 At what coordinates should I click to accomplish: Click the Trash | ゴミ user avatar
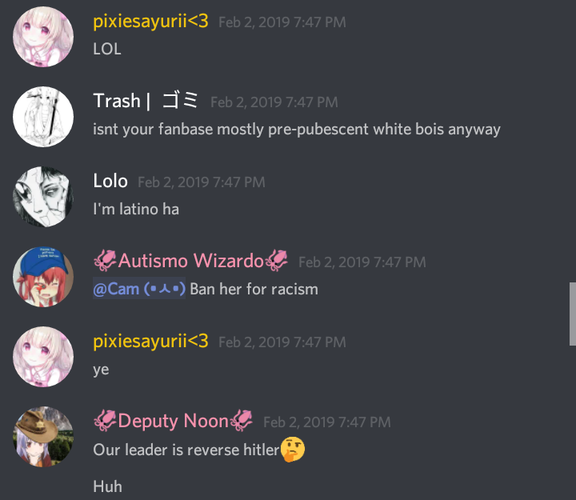point(43,117)
